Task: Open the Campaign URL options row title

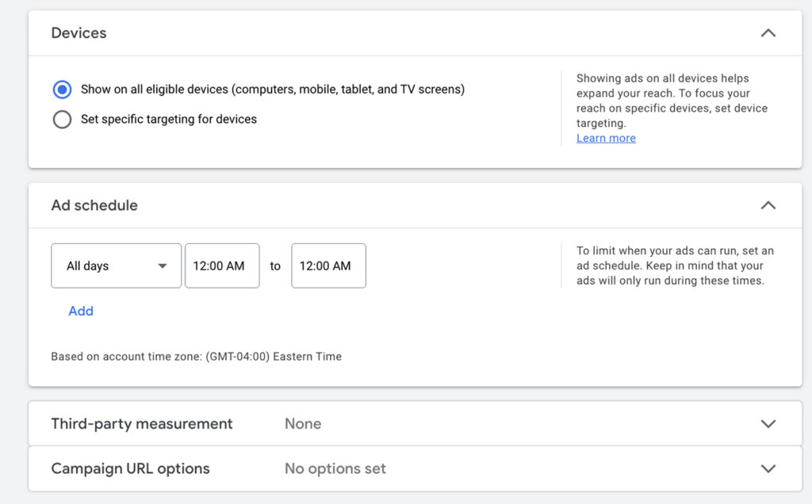Action: coord(130,468)
